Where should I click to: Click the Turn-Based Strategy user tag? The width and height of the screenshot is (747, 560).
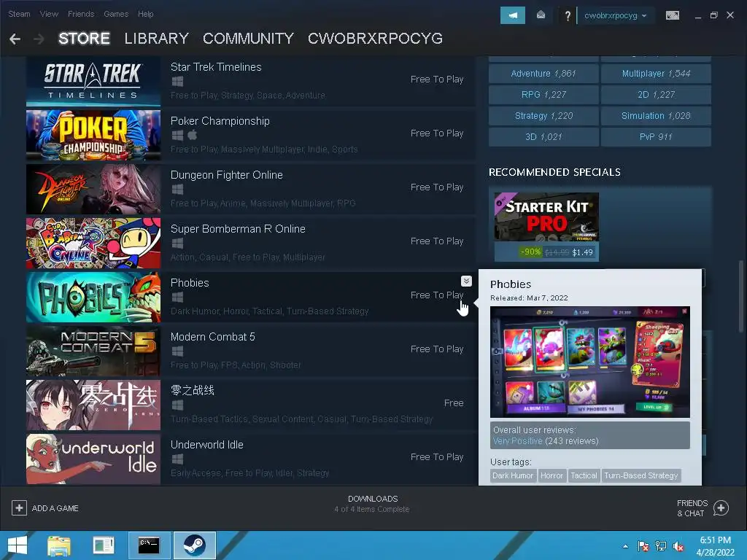click(640, 475)
